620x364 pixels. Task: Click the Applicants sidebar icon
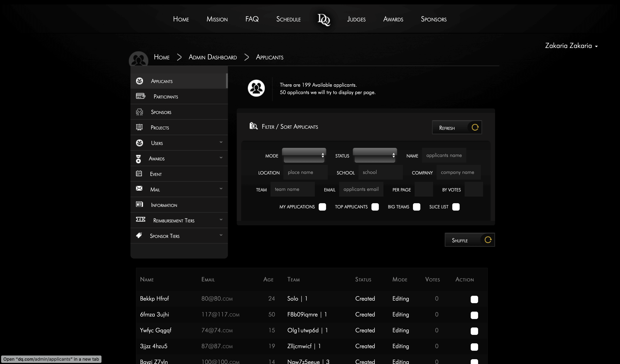[139, 81]
